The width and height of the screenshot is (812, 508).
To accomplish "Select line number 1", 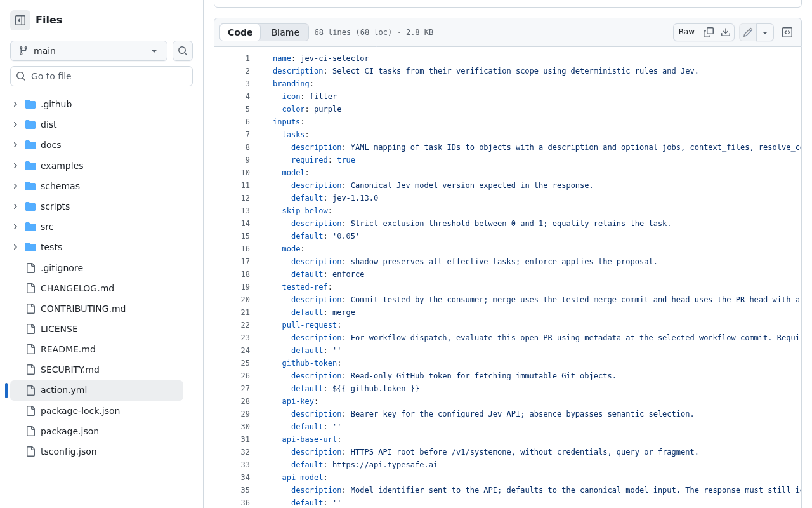I will coord(247,58).
